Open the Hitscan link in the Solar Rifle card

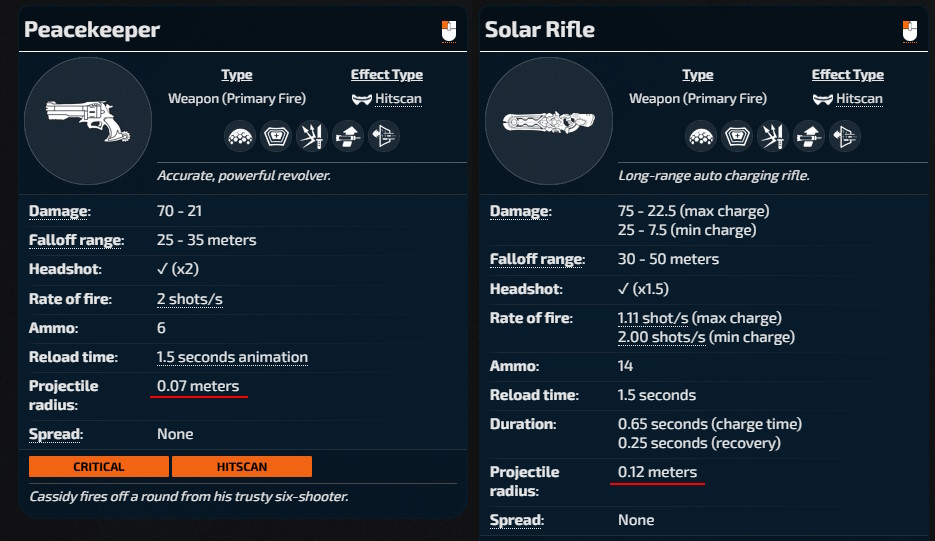click(x=859, y=99)
